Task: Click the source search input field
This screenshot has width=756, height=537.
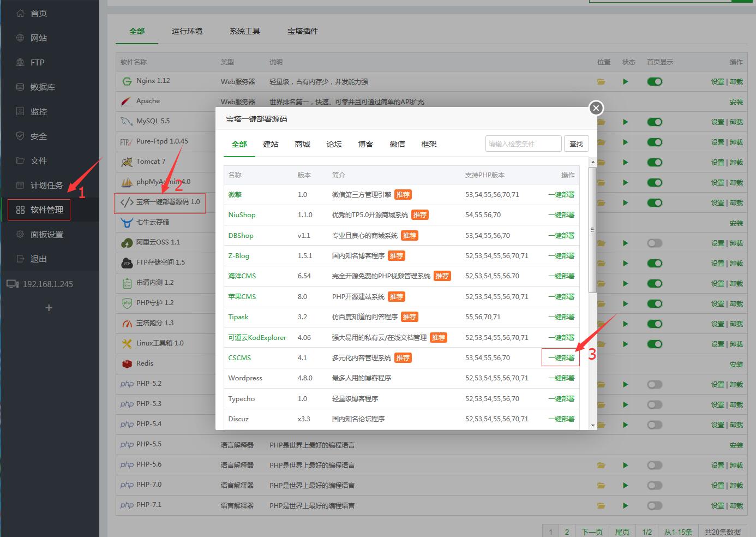Action: [x=523, y=144]
